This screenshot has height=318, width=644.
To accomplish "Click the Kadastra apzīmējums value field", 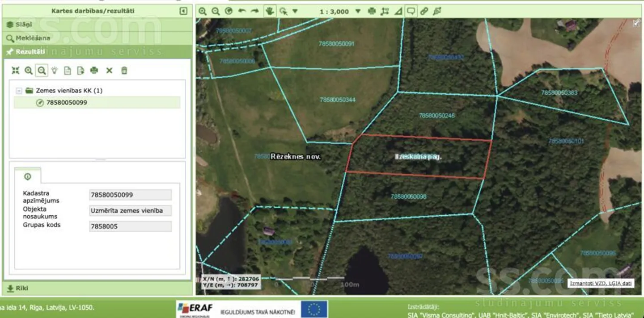I will (131, 195).
